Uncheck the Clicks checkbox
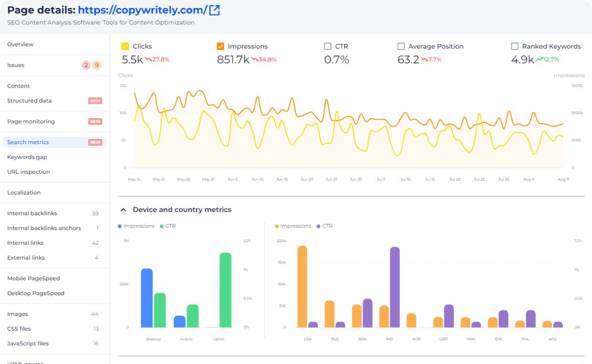Image resolution: width=592 pixels, height=364 pixels. click(x=125, y=46)
